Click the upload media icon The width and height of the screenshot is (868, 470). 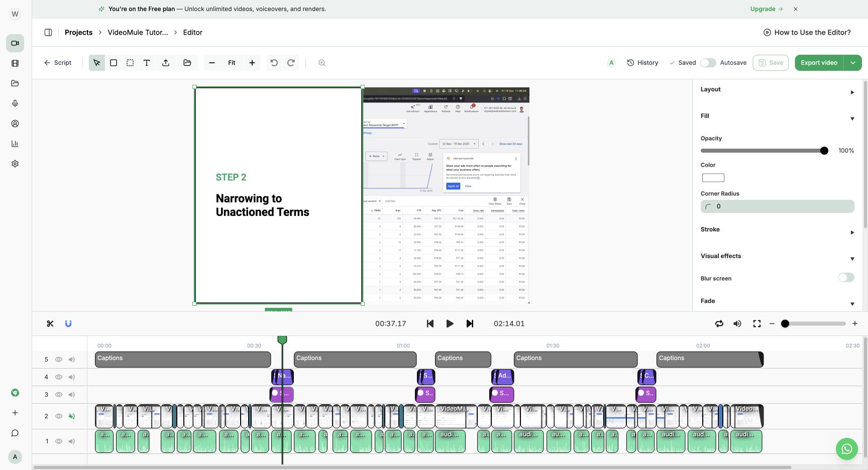pos(166,63)
